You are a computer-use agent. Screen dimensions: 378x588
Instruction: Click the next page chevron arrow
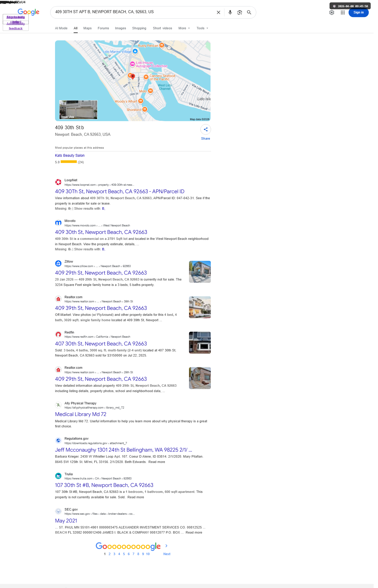[x=167, y=546]
